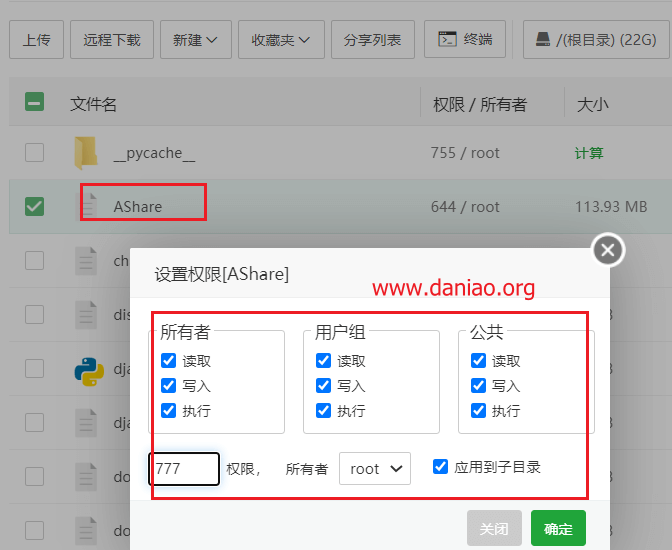Click the file icon beside 'dis' row

click(x=86, y=315)
